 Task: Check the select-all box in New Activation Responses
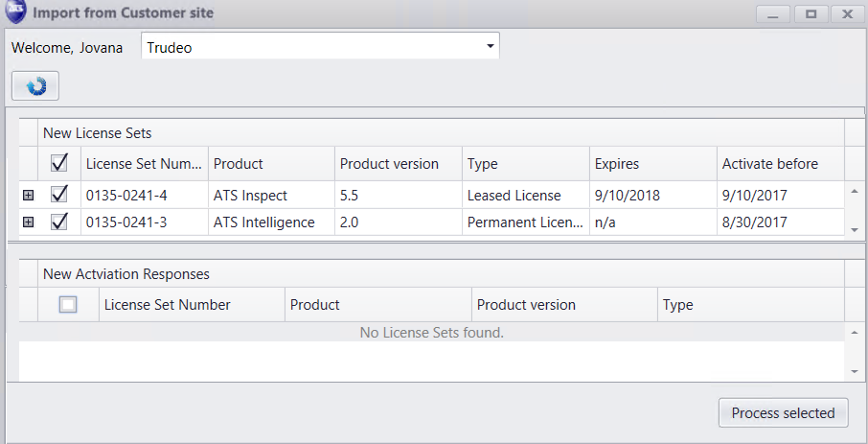point(68,305)
